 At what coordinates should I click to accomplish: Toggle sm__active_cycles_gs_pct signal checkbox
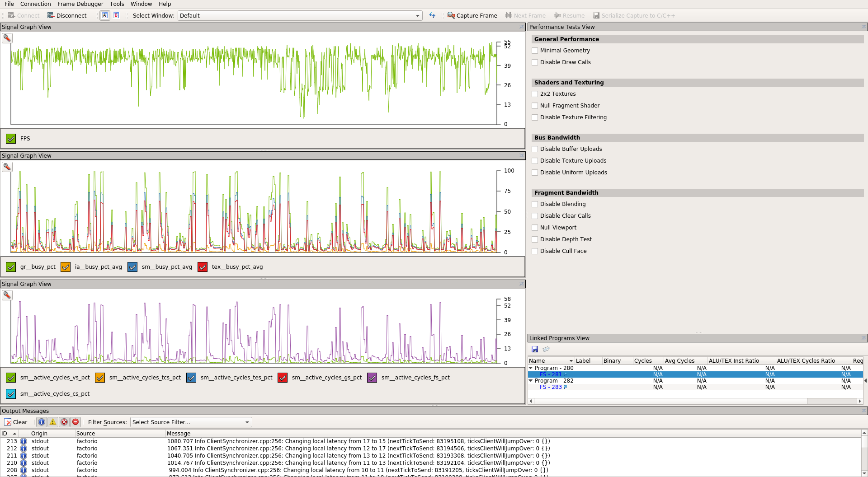click(283, 378)
